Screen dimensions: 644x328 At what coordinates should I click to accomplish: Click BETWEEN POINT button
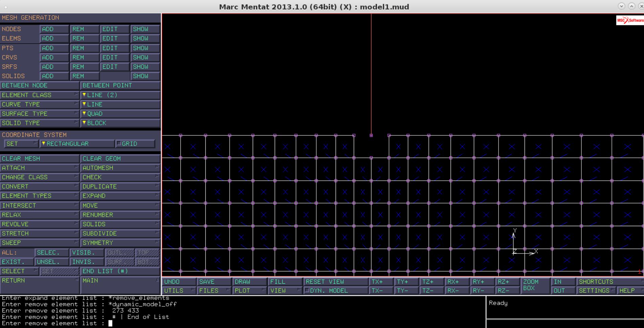pyautogui.click(x=120, y=86)
